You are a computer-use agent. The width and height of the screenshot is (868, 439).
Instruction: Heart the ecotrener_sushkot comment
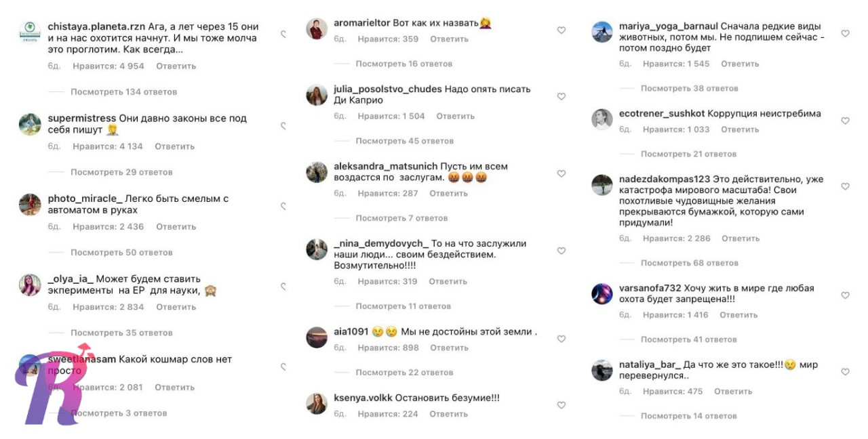click(x=845, y=121)
